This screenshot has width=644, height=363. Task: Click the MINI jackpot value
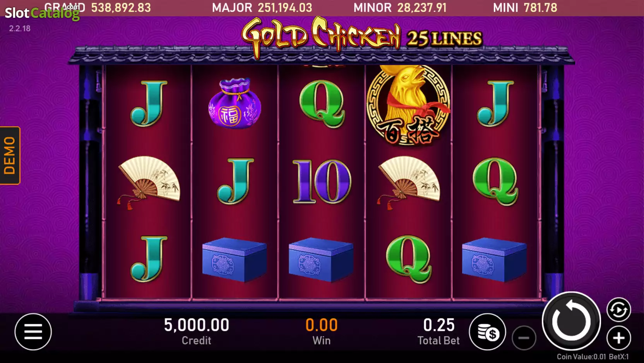pyautogui.click(x=540, y=7)
